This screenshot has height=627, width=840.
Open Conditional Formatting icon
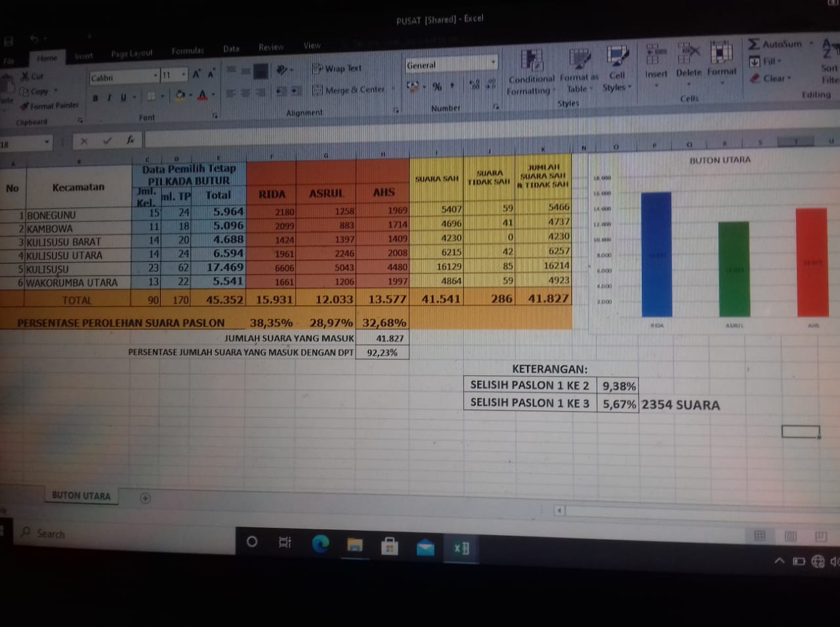point(531,61)
